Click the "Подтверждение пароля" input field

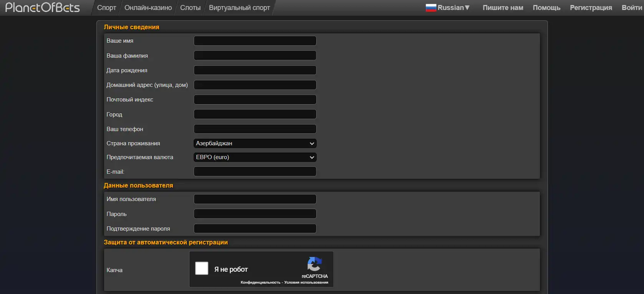(255, 228)
